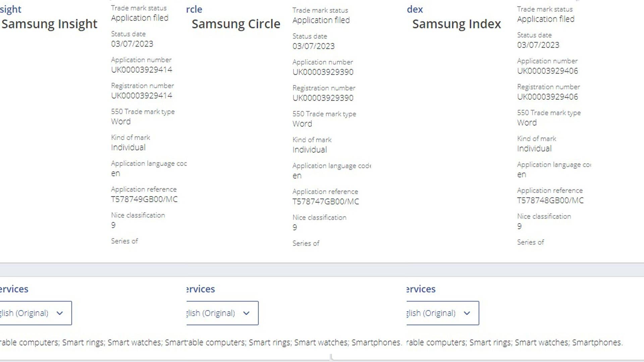The image size is (644, 362).
Task: Click application number UK00003929390
Action: pos(323,72)
